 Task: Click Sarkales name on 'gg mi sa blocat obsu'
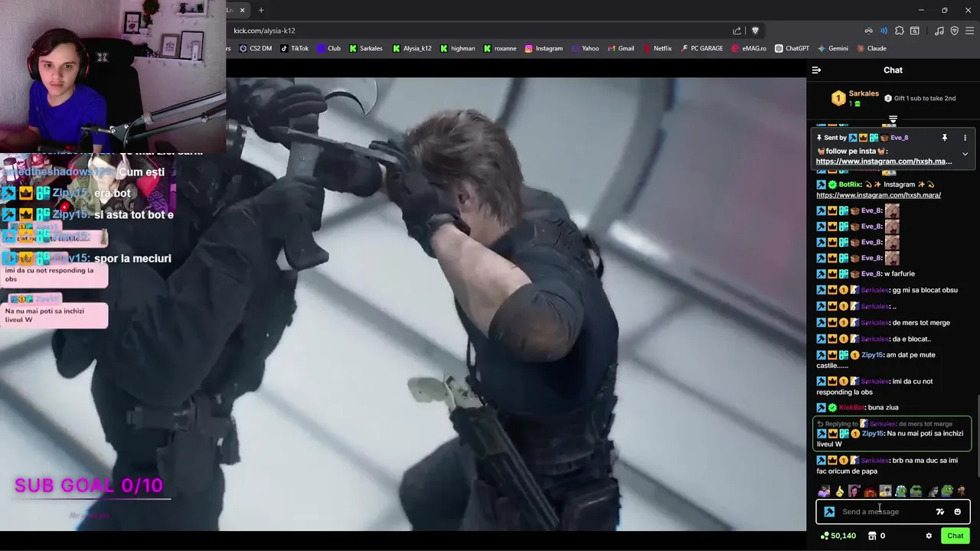[x=874, y=290]
